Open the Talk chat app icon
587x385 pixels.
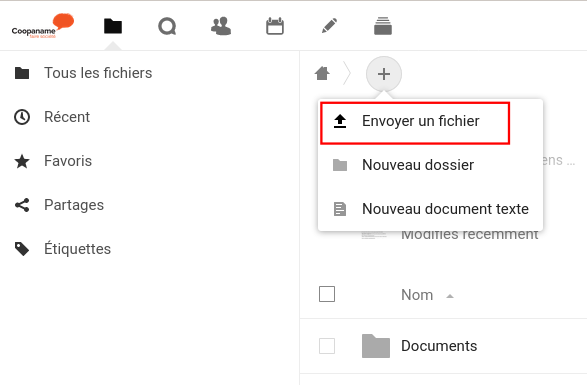(167, 27)
